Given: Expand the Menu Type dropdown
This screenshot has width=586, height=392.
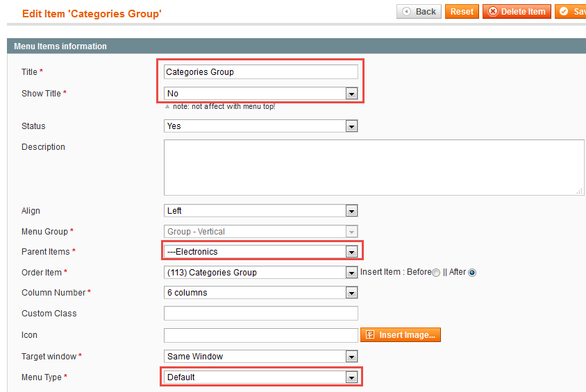Looking at the screenshot, I should [261, 377].
